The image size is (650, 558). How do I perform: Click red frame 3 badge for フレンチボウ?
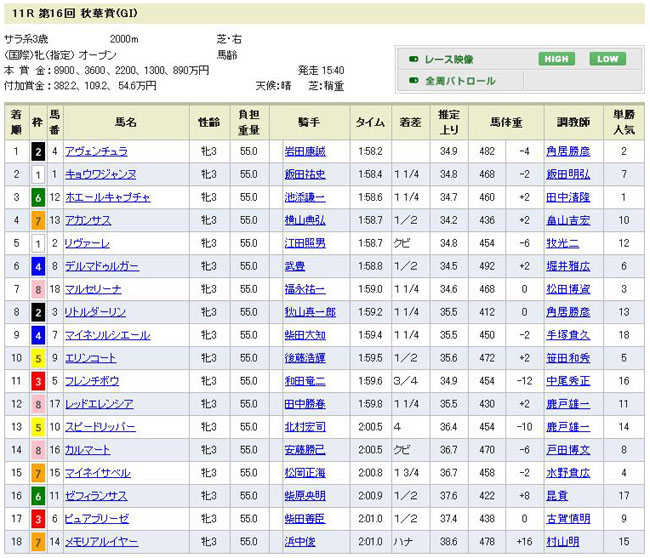[36, 381]
